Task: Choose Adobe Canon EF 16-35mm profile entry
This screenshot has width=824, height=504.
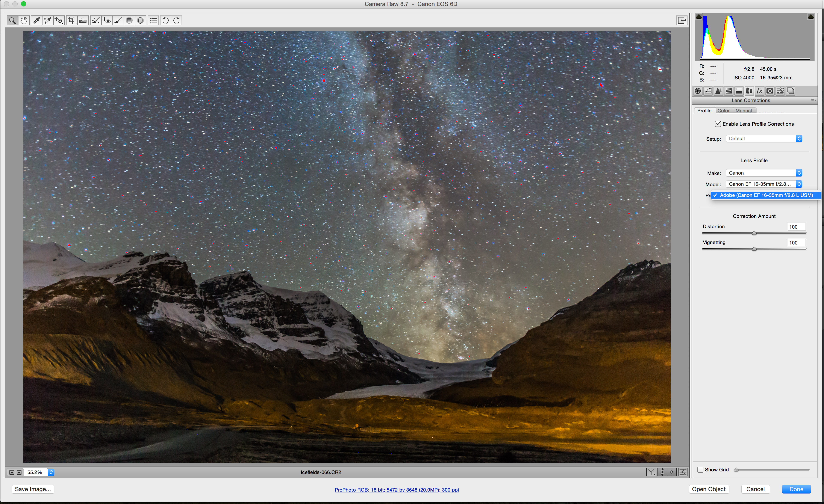Action: [x=766, y=195]
